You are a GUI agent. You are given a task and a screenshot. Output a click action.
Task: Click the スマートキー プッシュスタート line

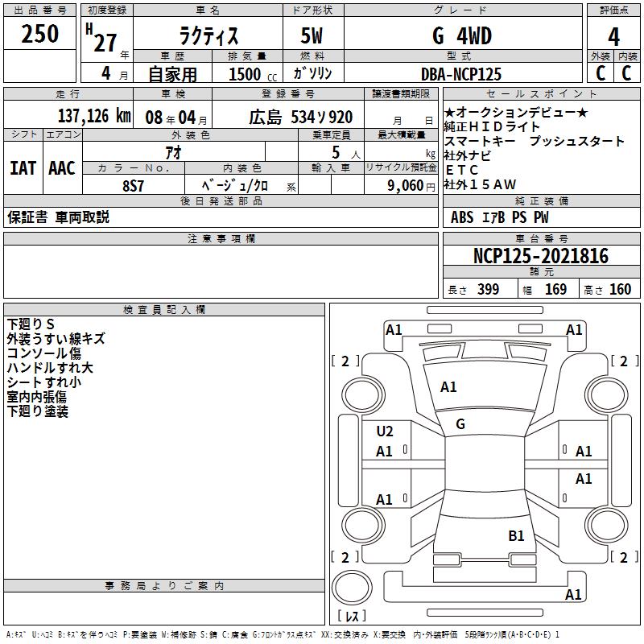point(535,141)
